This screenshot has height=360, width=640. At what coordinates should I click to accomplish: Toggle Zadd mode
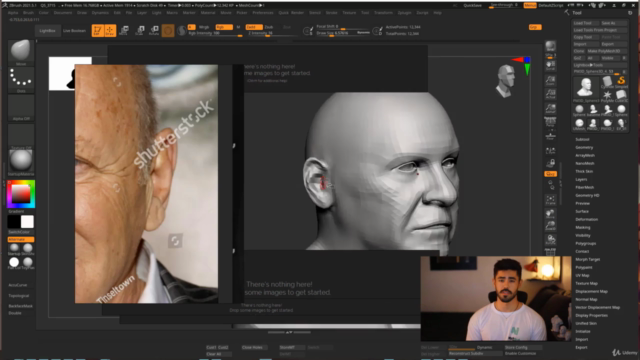click(254, 27)
